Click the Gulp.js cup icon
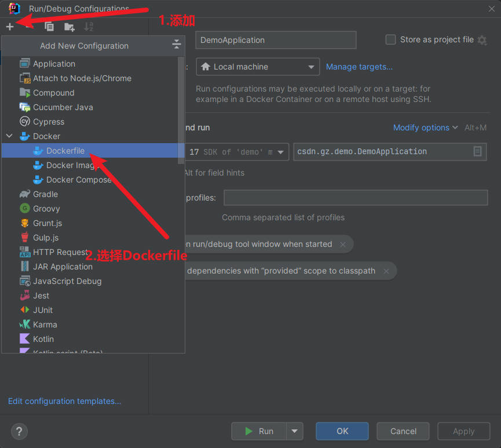 24,237
